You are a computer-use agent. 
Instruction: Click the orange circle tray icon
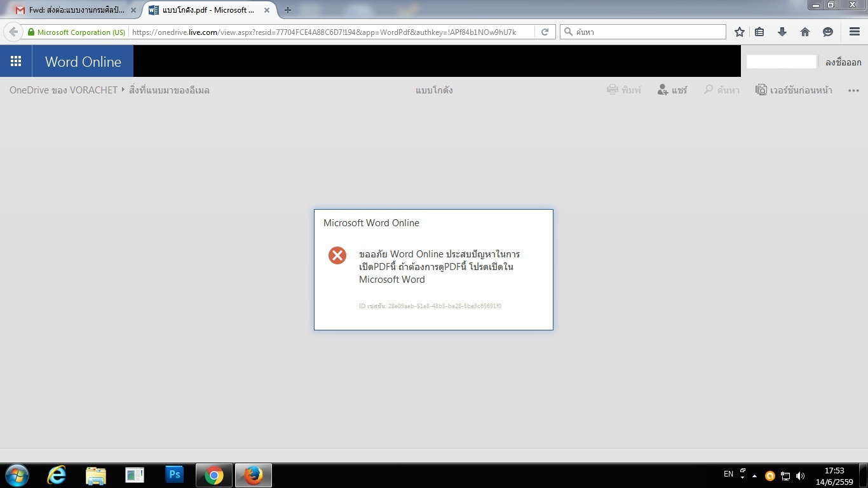(770, 476)
